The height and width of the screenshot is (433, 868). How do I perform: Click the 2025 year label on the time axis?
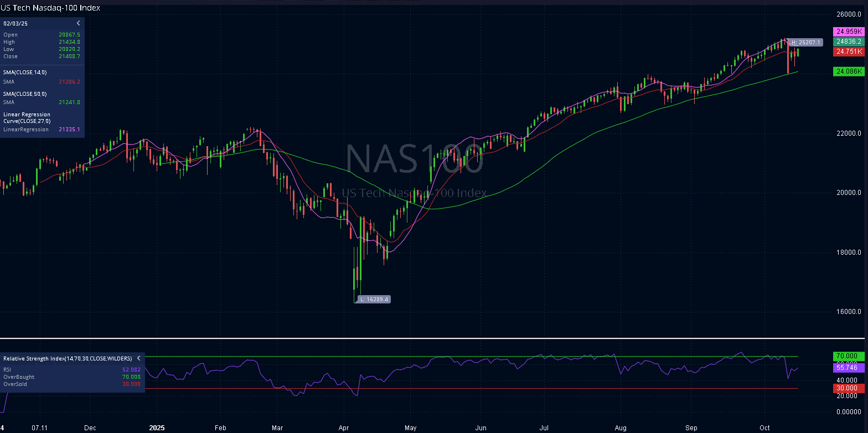click(158, 427)
